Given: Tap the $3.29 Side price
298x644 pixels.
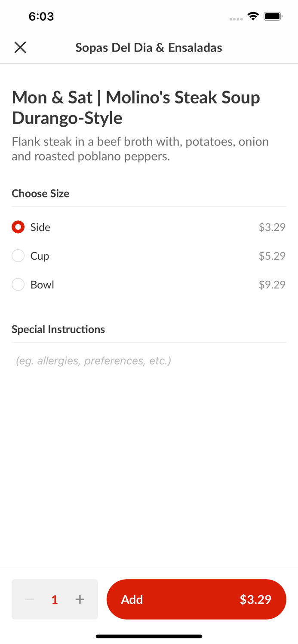Looking at the screenshot, I should pyautogui.click(x=272, y=227).
